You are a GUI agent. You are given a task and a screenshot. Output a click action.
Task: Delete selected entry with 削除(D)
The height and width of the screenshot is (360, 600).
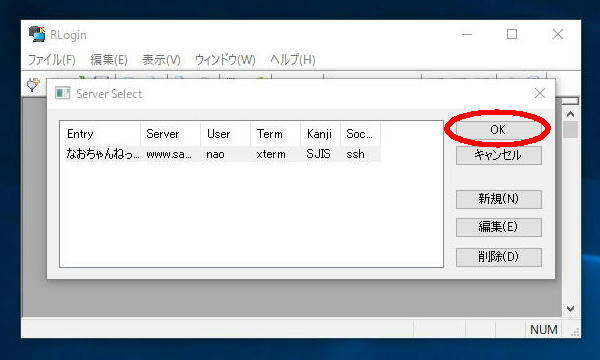click(499, 257)
